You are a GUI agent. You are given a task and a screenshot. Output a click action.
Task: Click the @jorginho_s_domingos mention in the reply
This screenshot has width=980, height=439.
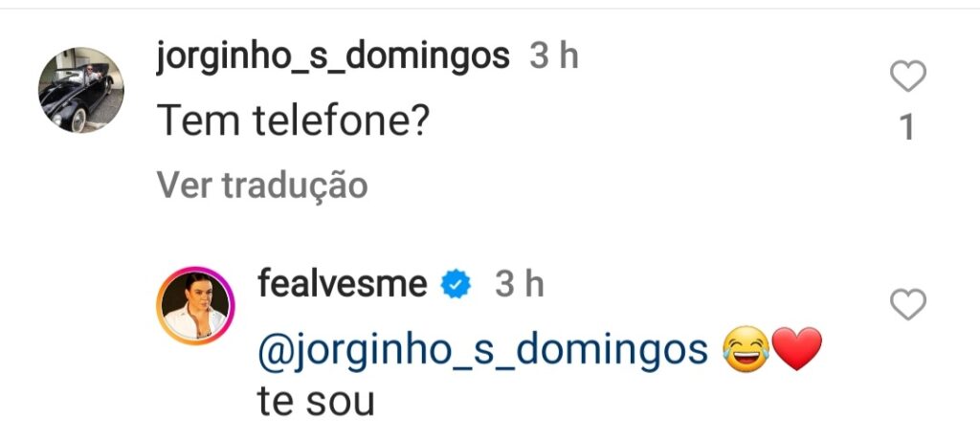[x=482, y=352]
